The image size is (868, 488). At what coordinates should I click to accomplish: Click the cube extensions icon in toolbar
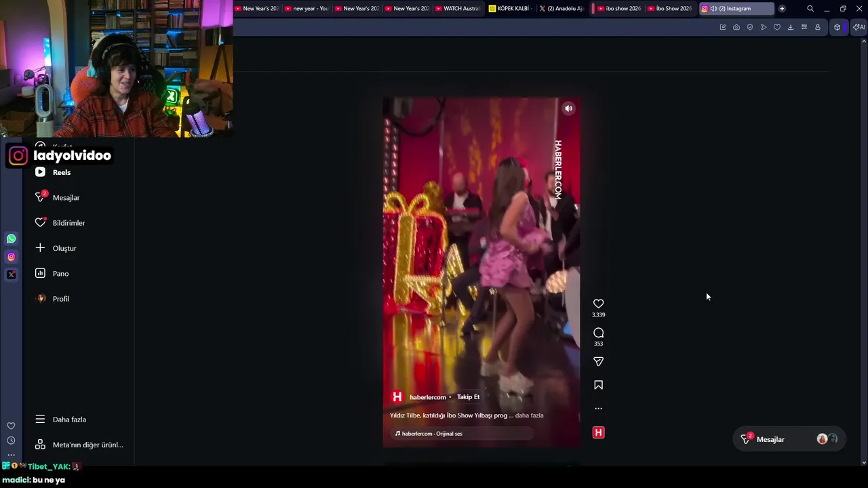pyautogui.click(x=837, y=27)
